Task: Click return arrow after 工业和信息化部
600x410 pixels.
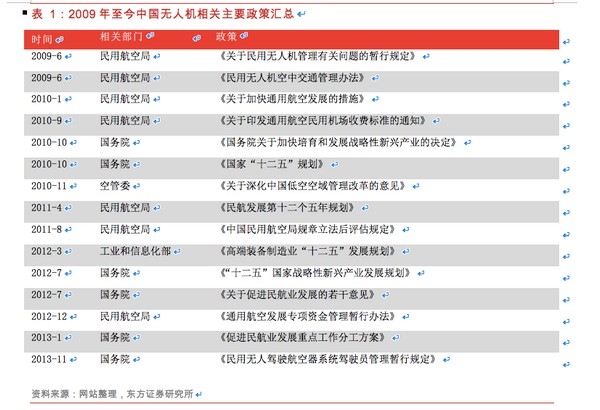Action: point(177,252)
